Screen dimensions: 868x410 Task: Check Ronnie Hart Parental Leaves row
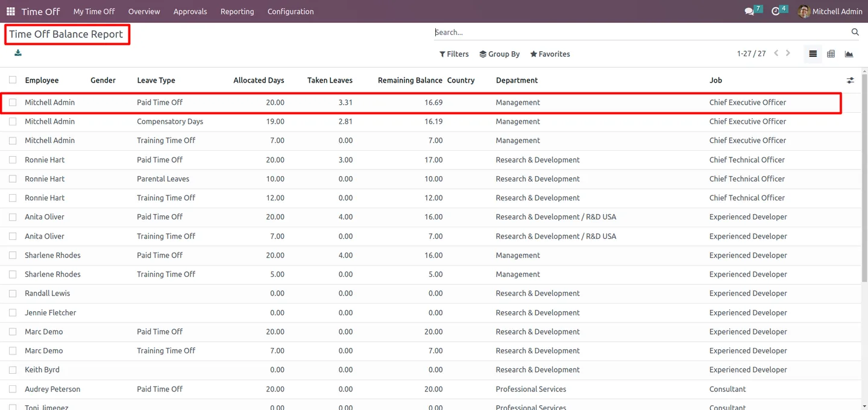[x=13, y=179]
